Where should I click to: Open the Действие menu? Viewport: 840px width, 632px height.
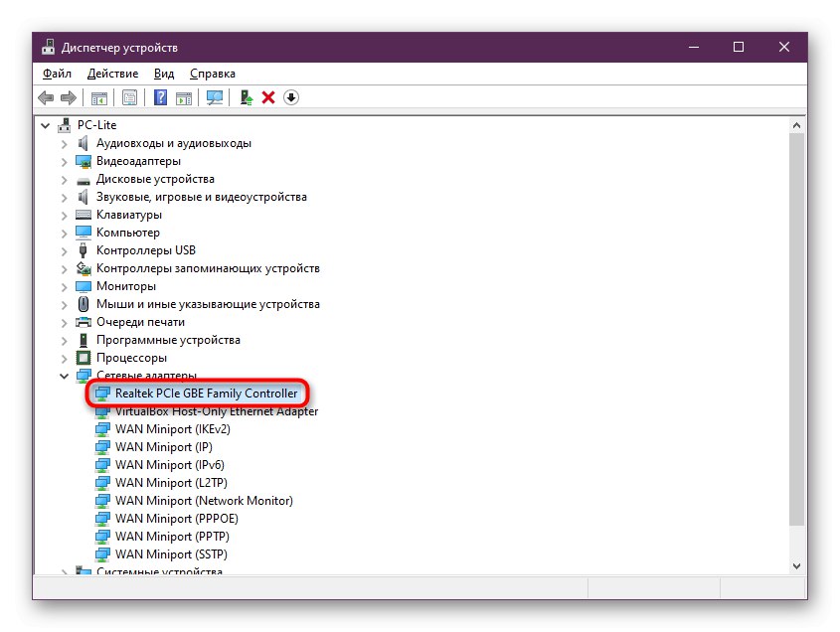112,74
